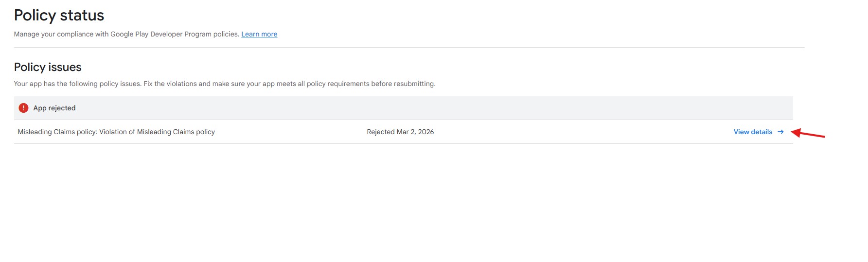868x262 pixels.
Task: Click blank space between rejection date and View details
Action: click(584, 132)
